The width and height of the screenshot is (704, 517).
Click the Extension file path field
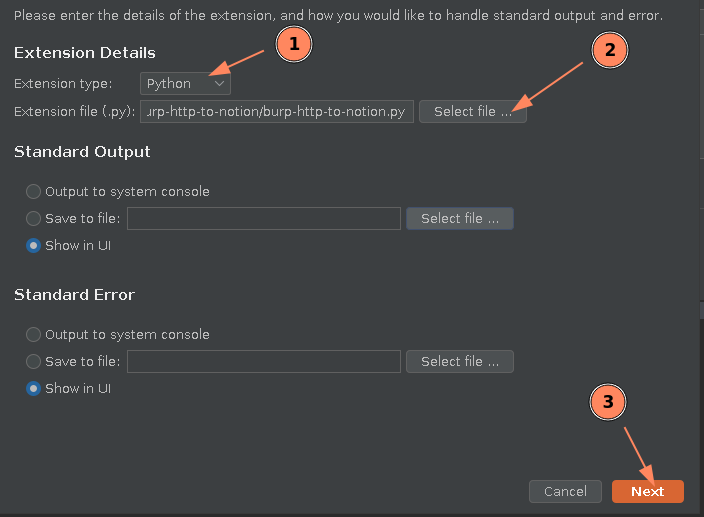[276, 112]
